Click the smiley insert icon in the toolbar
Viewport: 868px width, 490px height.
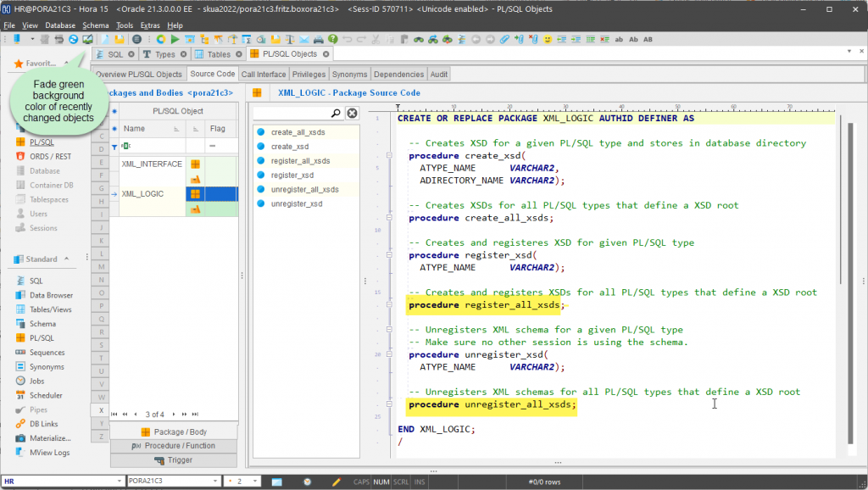click(x=548, y=38)
